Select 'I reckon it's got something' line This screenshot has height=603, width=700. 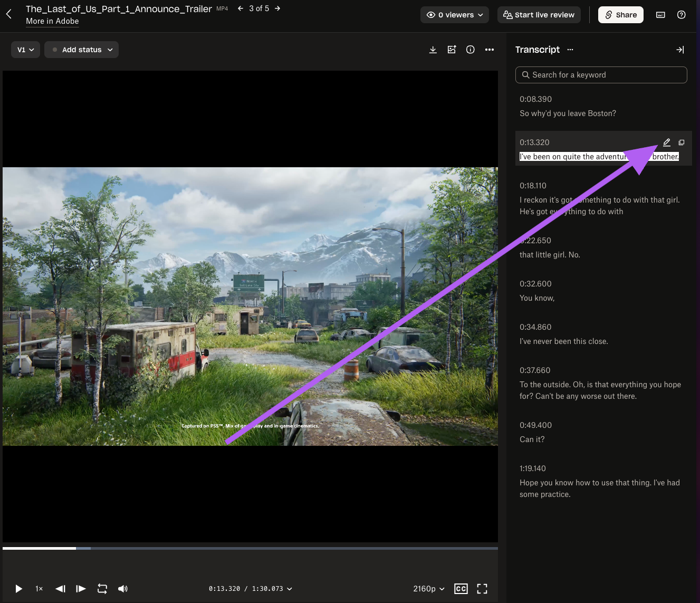tap(600, 206)
